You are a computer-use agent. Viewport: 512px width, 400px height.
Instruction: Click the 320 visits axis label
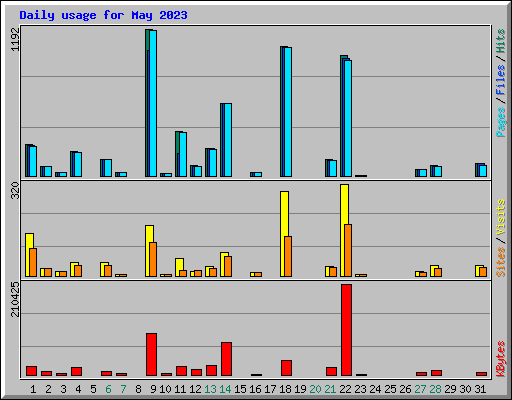point(15,190)
